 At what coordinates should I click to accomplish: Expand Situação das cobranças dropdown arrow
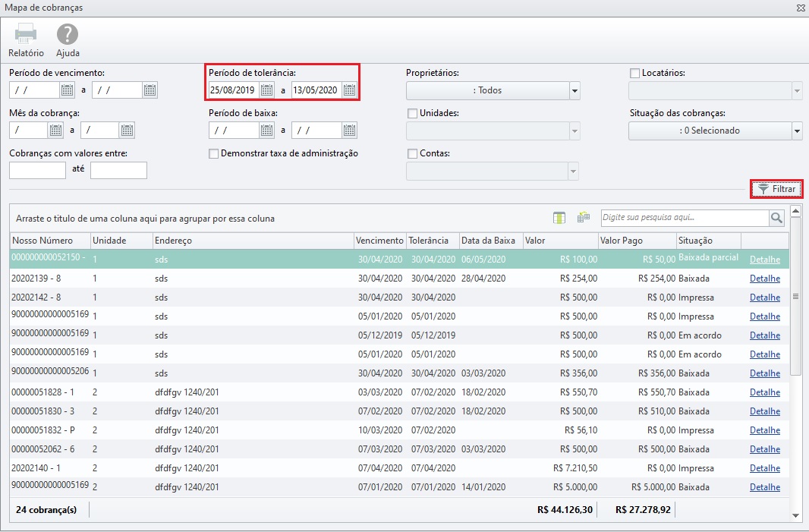pos(797,131)
